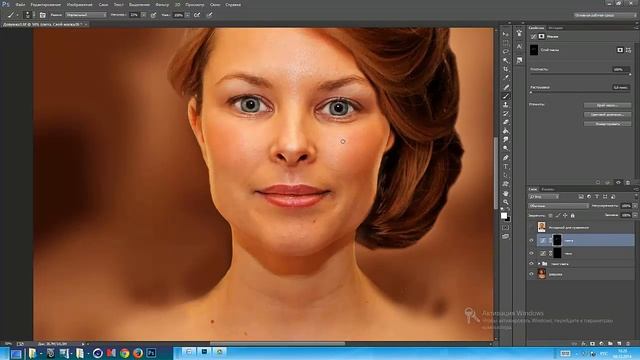Load selection from mask in Properties

pos(598,182)
